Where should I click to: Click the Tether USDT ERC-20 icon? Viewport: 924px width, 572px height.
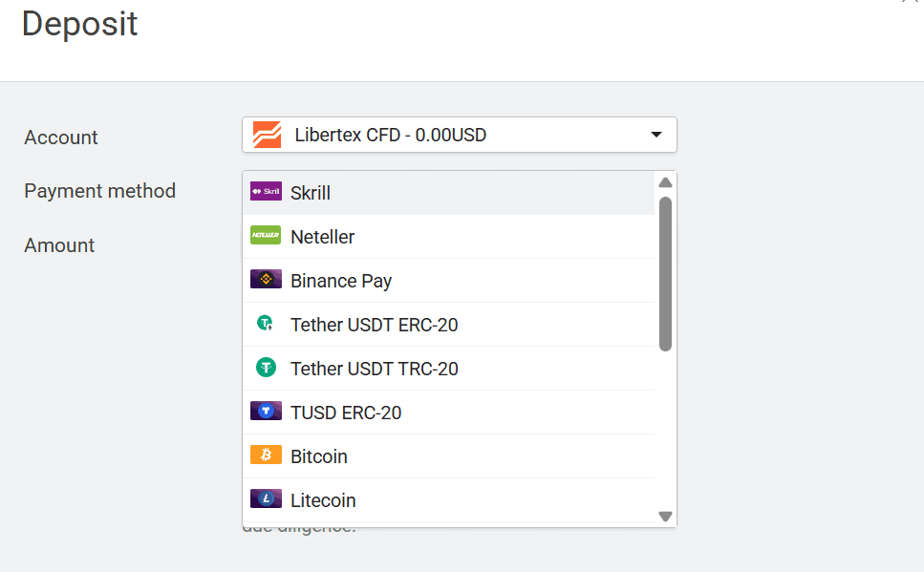(265, 324)
